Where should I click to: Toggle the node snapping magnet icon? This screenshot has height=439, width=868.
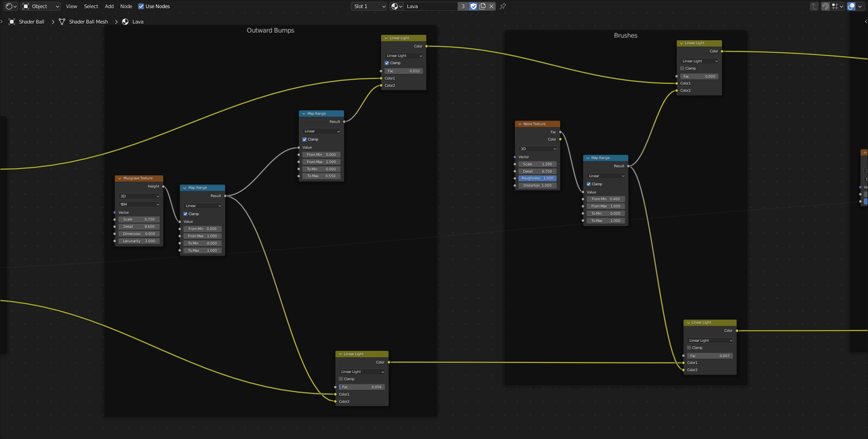coord(825,6)
